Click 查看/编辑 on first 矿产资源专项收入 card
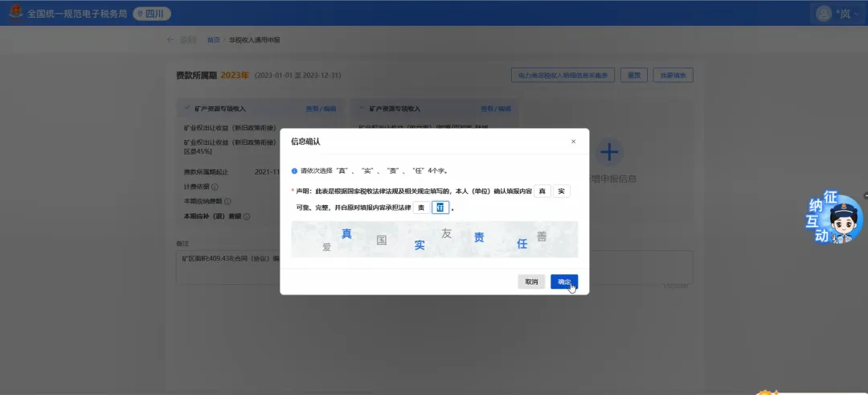 [317, 108]
